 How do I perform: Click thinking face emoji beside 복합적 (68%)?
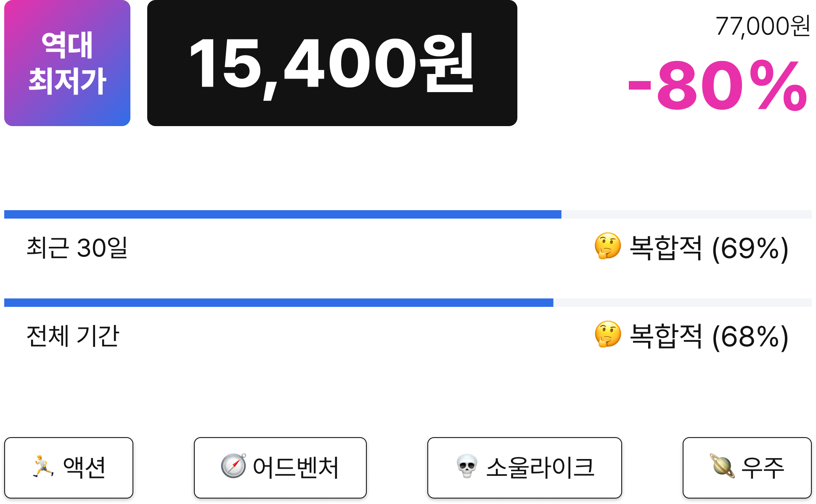608,334
